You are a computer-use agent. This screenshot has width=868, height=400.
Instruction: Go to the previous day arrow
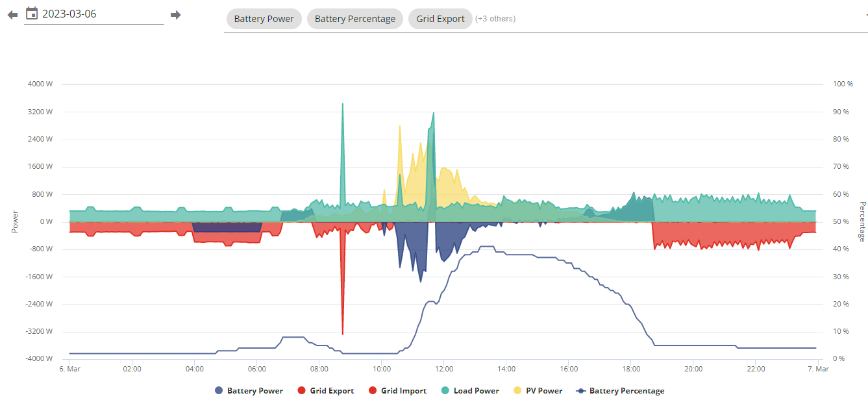tap(12, 14)
